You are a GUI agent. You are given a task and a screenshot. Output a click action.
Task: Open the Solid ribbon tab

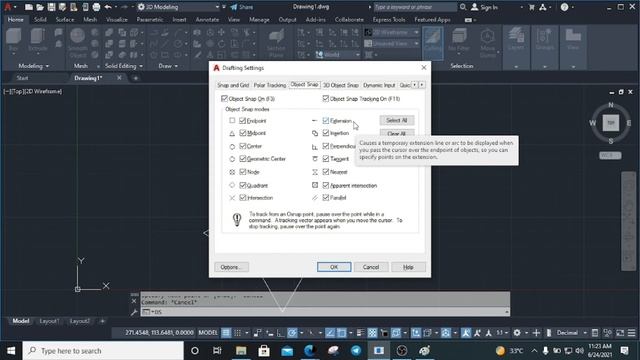(x=40, y=20)
